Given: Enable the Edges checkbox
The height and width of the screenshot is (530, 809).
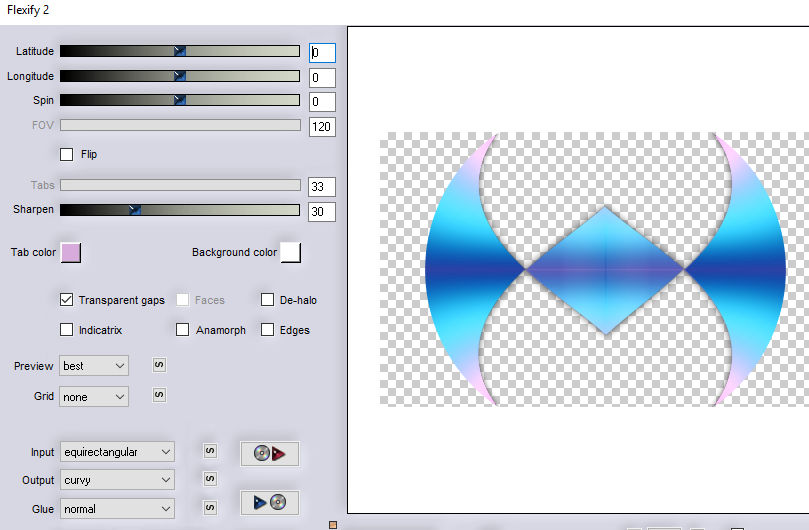Looking at the screenshot, I should 267,330.
